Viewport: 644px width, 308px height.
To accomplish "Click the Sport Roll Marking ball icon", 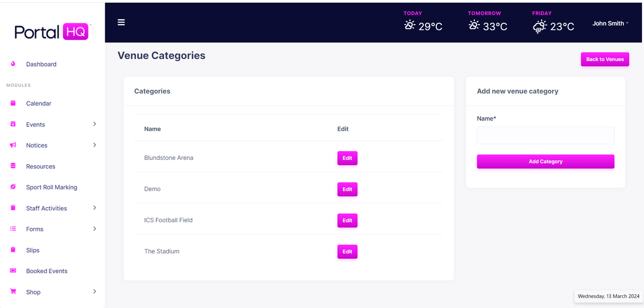I will tap(13, 187).
